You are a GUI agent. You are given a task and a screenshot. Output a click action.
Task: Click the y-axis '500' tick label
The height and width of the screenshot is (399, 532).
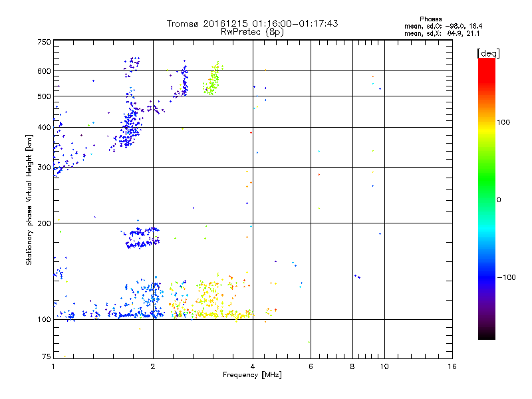(44, 96)
